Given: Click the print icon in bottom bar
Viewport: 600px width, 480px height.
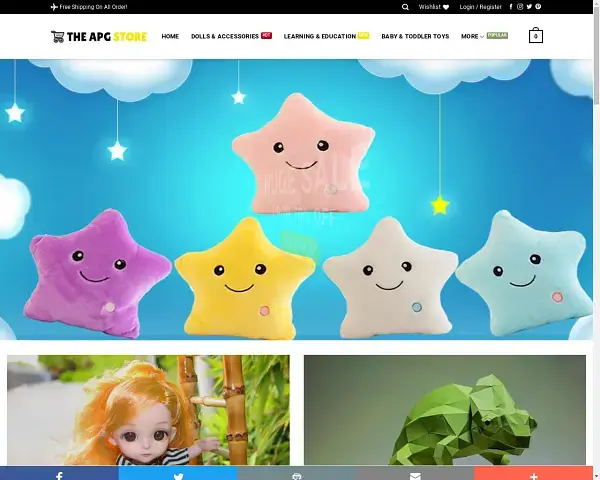Looking at the screenshot, I should 297,474.
